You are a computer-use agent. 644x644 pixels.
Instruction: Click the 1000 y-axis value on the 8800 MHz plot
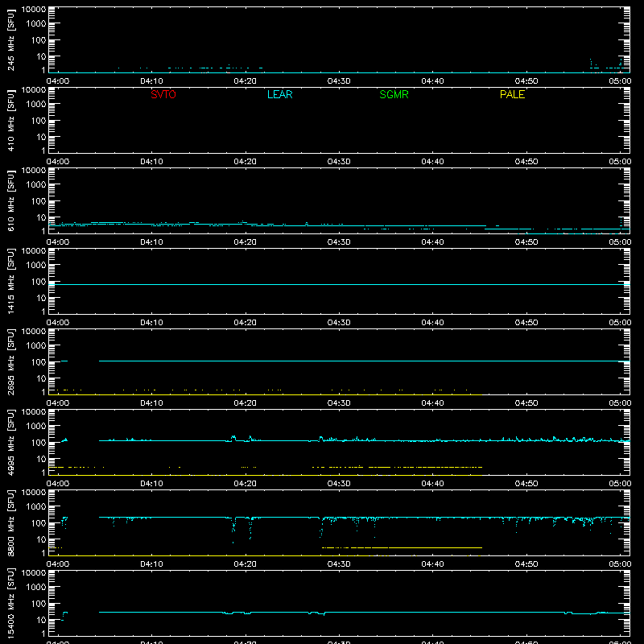click(x=36, y=507)
